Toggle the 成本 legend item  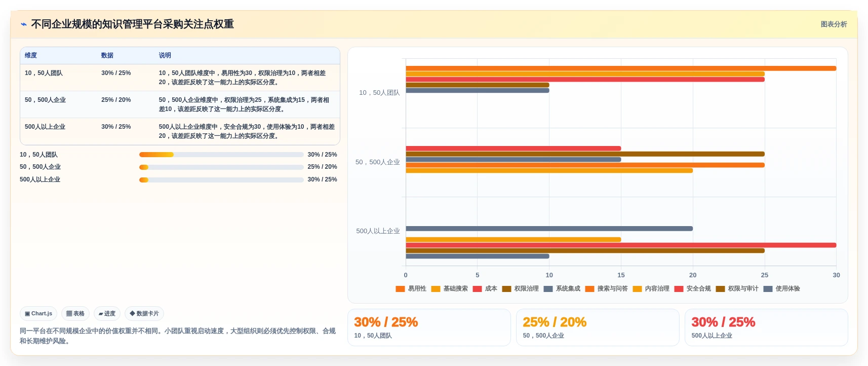click(x=485, y=289)
